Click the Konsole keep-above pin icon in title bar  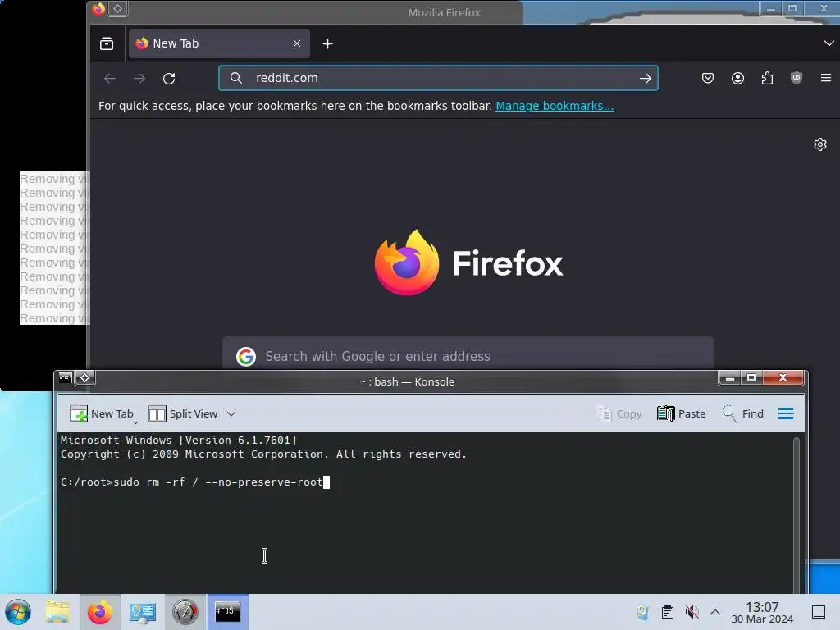(85, 378)
